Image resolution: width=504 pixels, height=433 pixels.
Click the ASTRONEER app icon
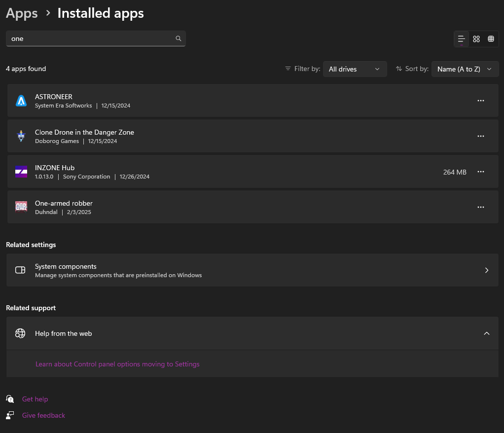pyautogui.click(x=21, y=101)
